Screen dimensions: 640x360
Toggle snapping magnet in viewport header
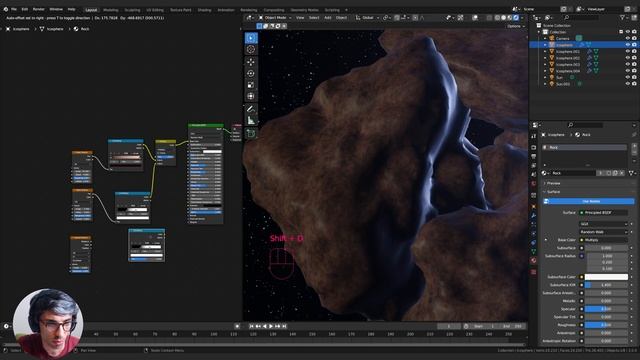(x=397, y=18)
